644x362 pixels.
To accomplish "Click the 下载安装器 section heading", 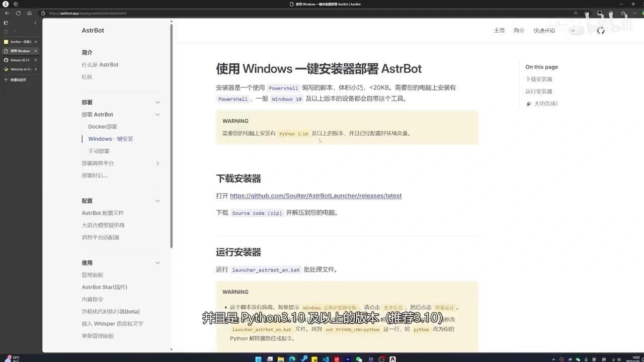I will click(238, 178).
